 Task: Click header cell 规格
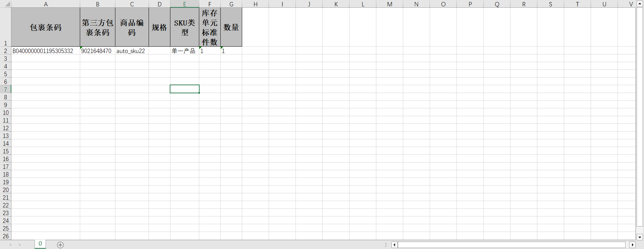pyautogui.click(x=160, y=27)
